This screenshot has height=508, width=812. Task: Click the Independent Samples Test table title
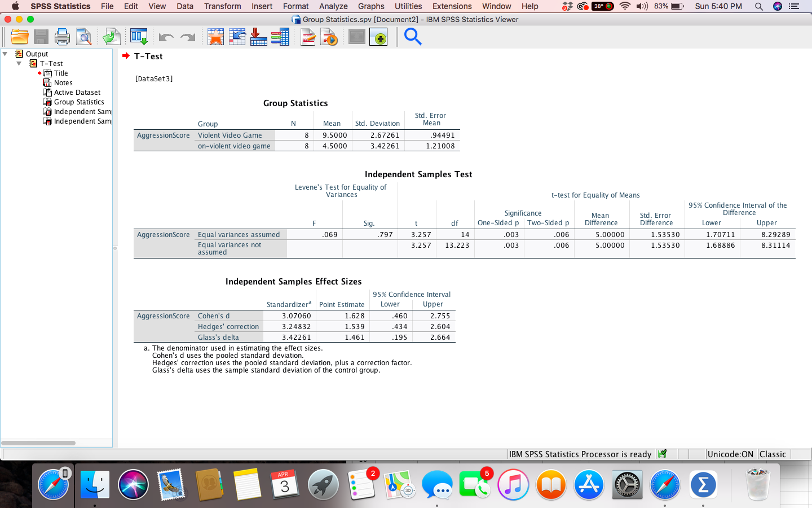click(418, 174)
